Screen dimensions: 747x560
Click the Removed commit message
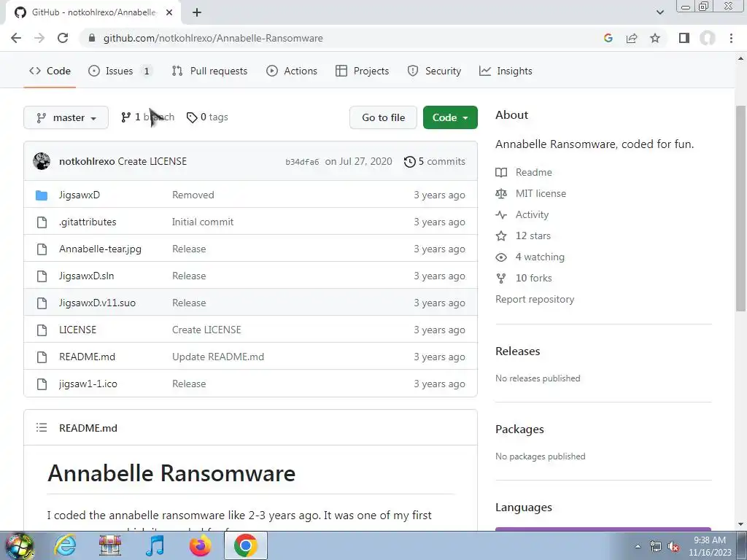(193, 195)
